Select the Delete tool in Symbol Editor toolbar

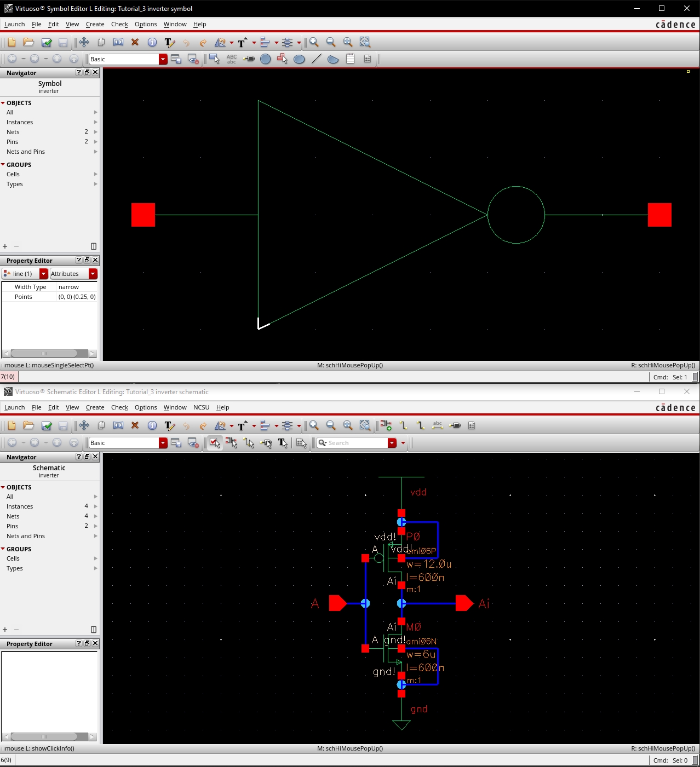pos(135,42)
